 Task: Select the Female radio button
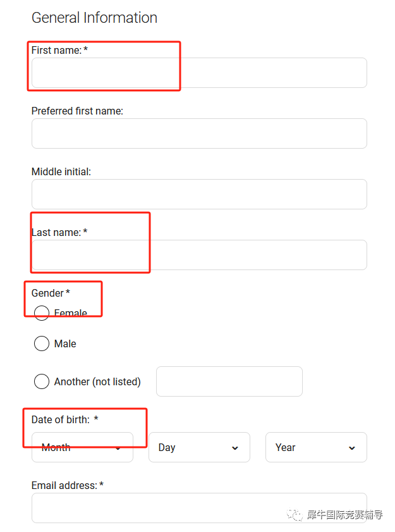(42, 313)
